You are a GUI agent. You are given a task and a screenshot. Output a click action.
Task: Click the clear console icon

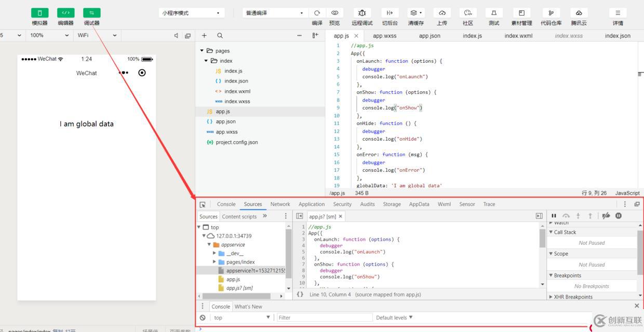click(x=203, y=317)
